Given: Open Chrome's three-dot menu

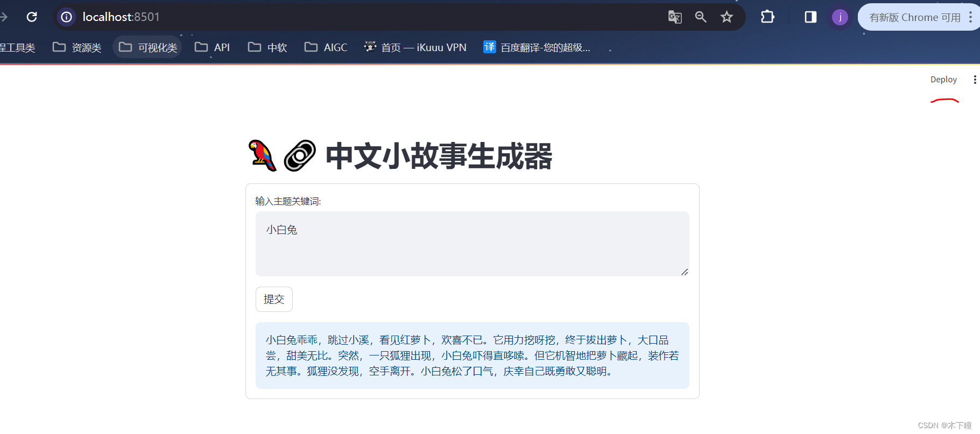Looking at the screenshot, I should 970,17.
